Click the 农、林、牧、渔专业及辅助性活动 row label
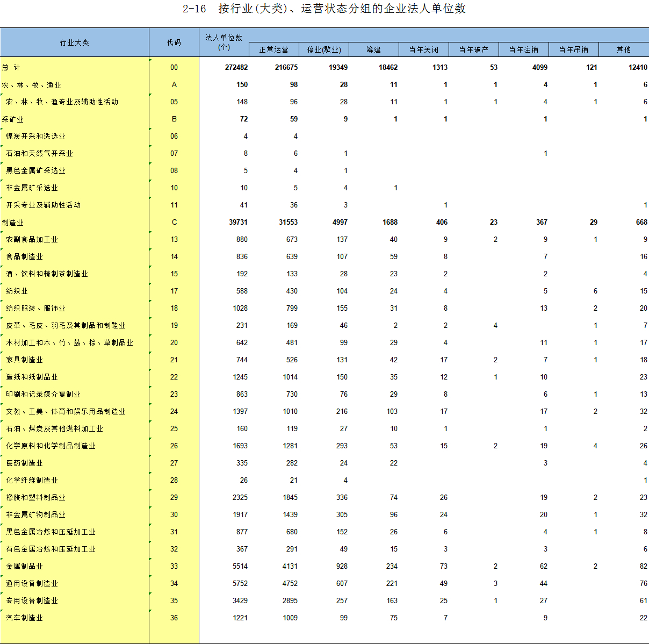 [x=62, y=102]
